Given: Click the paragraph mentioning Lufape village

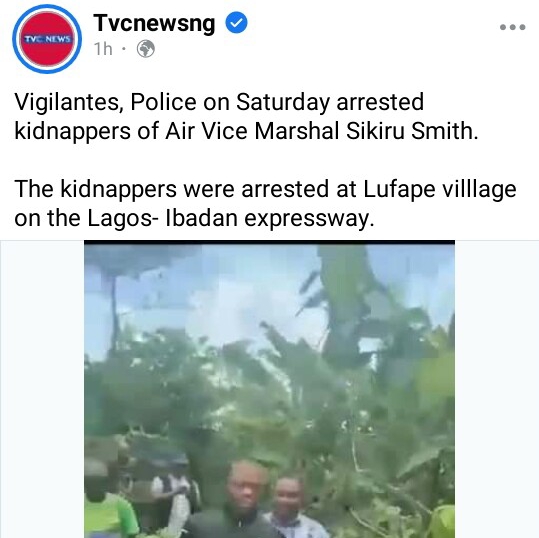Looking at the screenshot, I should pyautogui.click(x=265, y=203).
